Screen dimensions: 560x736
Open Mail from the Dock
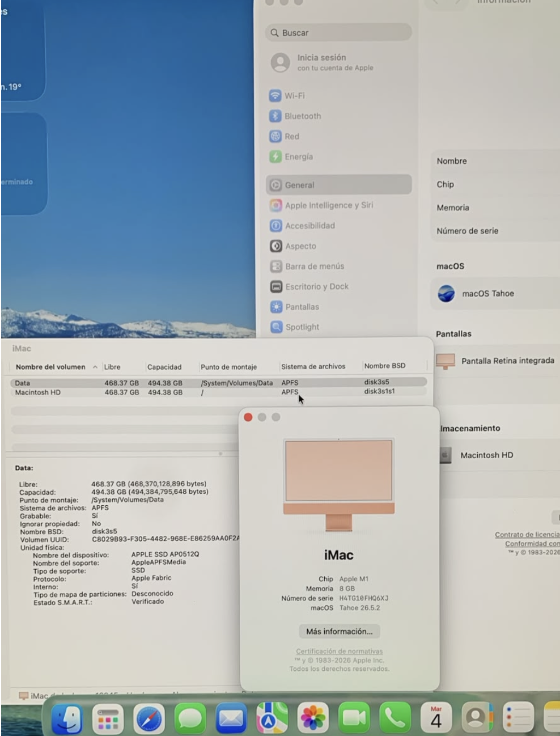click(x=231, y=719)
